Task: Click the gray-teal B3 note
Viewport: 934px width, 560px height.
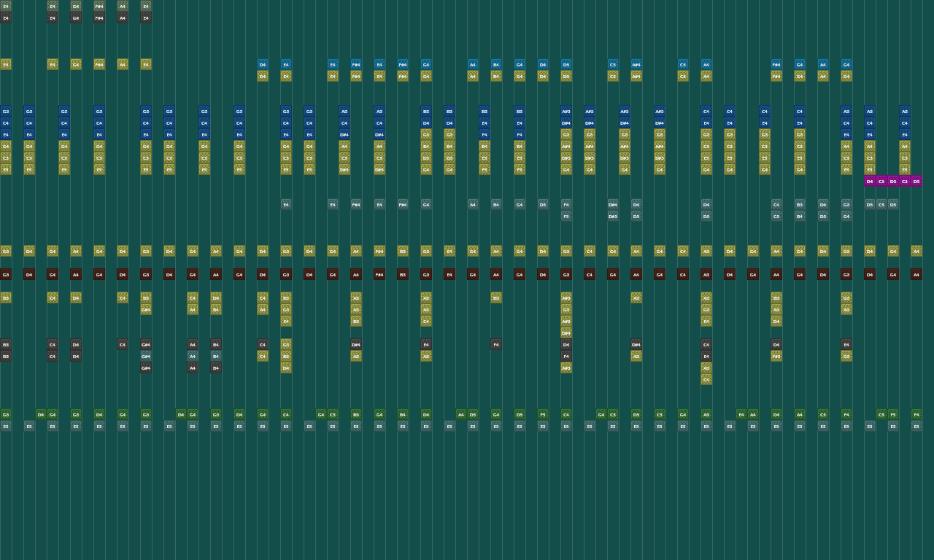Action: (x=800, y=204)
